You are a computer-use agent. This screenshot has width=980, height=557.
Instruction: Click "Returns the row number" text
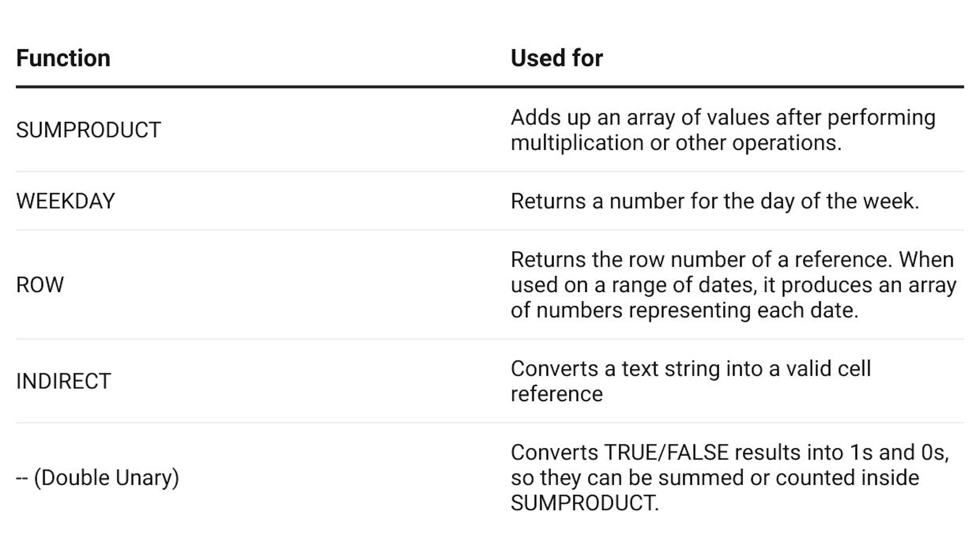(627, 260)
